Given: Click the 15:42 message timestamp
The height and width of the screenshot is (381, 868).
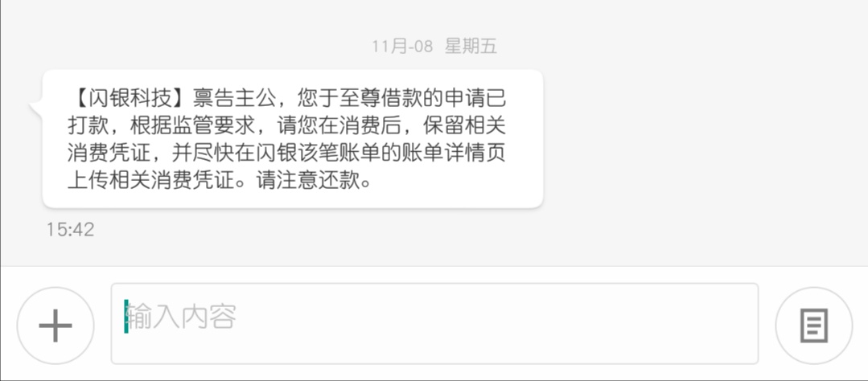Looking at the screenshot, I should [x=70, y=230].
